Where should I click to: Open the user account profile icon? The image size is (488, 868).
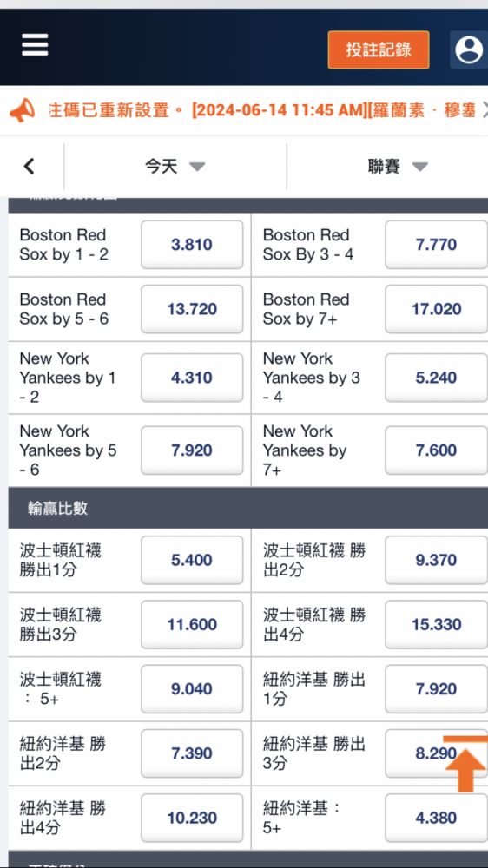[x=469, y=49]
